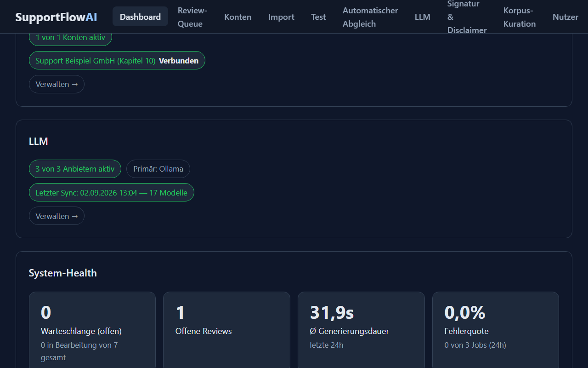Click the 31,9s value
This screenshot has height=368, width=588.
[332, 312]
